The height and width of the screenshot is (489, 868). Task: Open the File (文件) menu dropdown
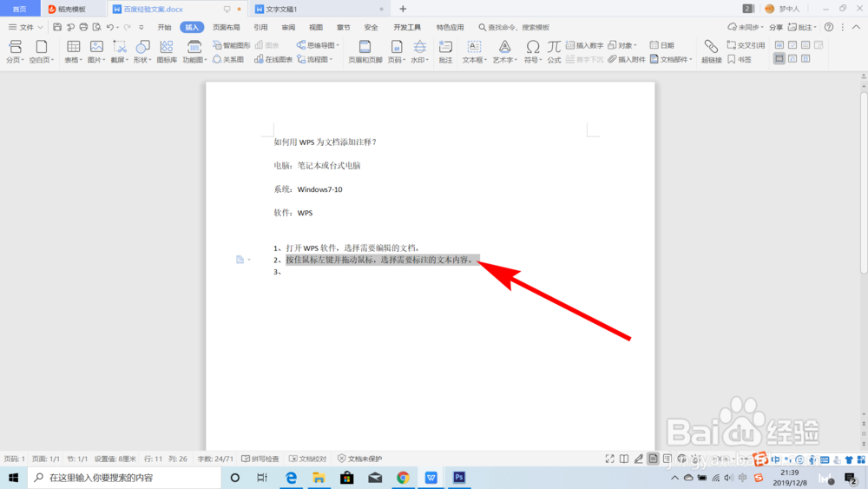(25, 27)
